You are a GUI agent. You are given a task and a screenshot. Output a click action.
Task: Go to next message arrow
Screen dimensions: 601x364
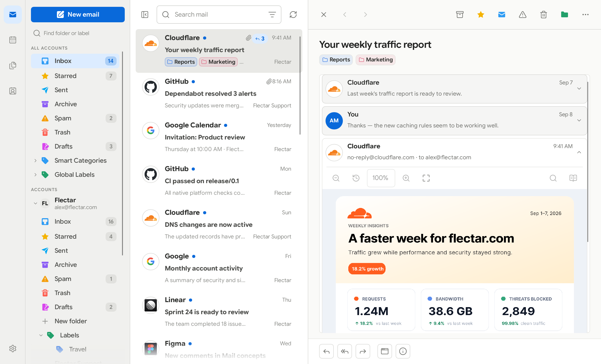(365, 15)
